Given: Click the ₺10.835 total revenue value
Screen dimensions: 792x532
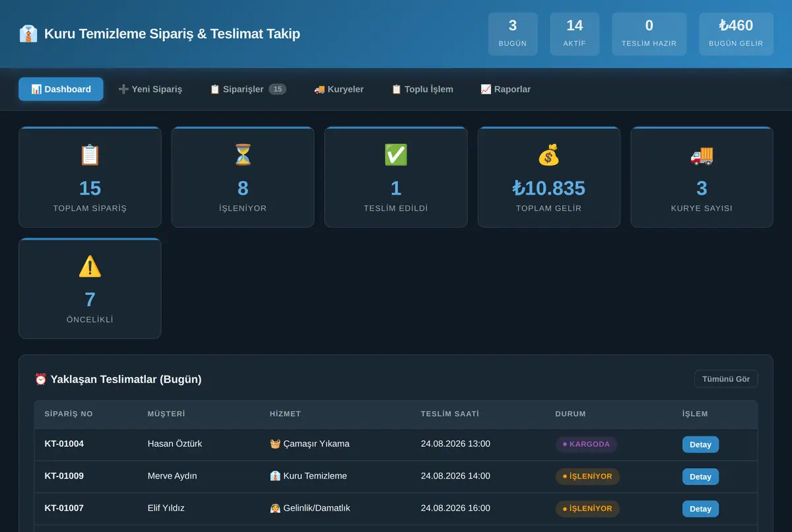Looking at the screenshot, I should click(x=548, y=188).
